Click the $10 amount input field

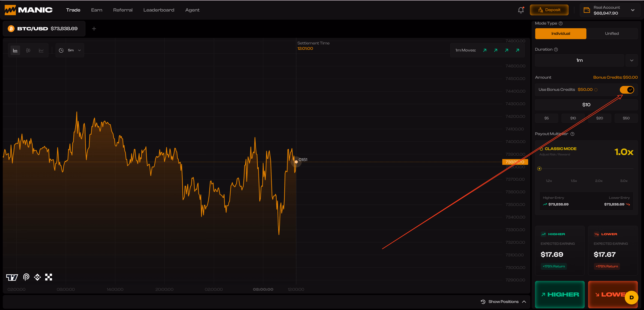click(x=586, y=105)
